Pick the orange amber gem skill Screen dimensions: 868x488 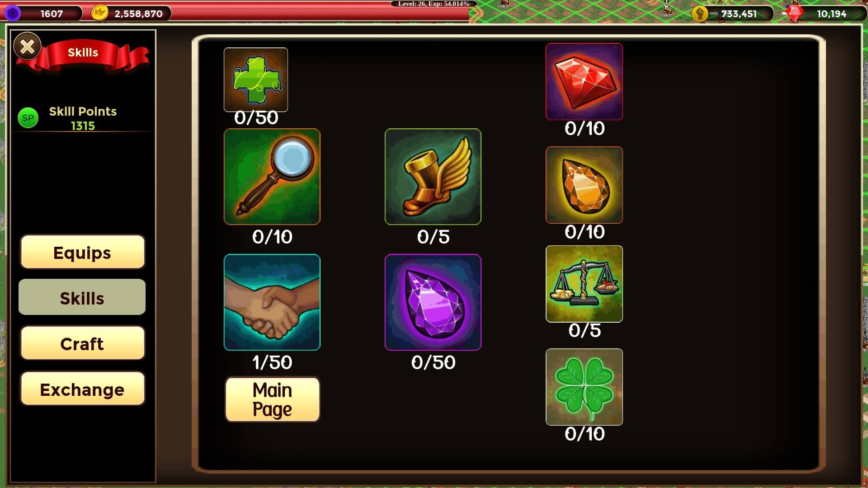(584, 185)
